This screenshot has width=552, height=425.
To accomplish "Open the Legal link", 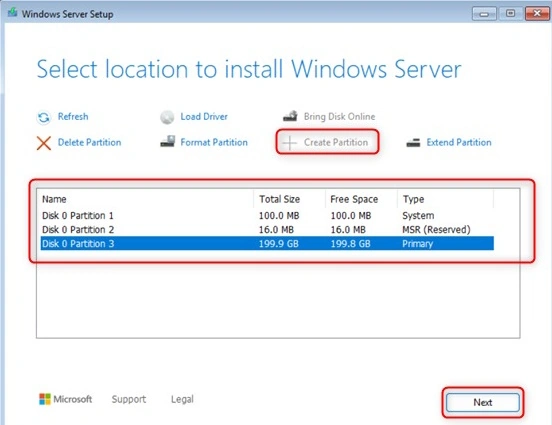I will (x=182, y=399).
